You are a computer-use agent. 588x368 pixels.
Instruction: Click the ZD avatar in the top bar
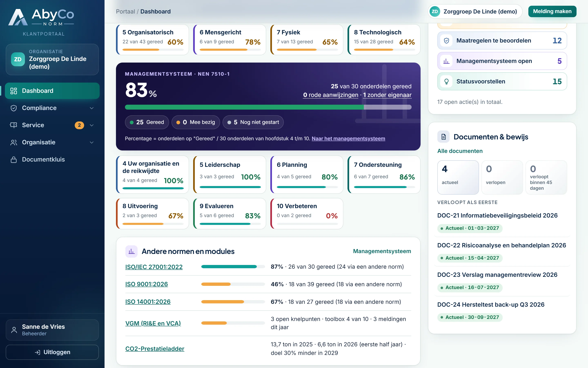coord(435,11)
